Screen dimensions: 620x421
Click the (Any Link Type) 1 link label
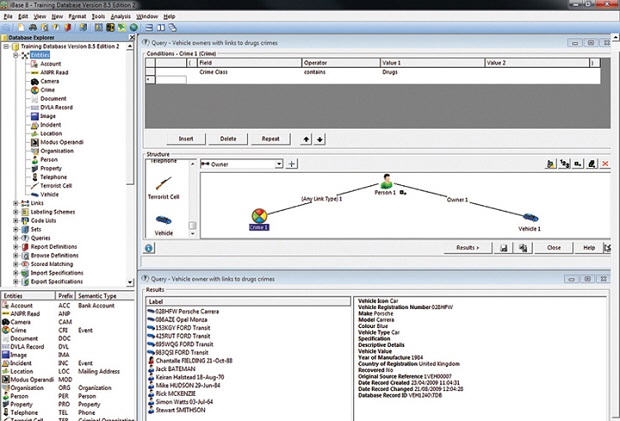321,199
